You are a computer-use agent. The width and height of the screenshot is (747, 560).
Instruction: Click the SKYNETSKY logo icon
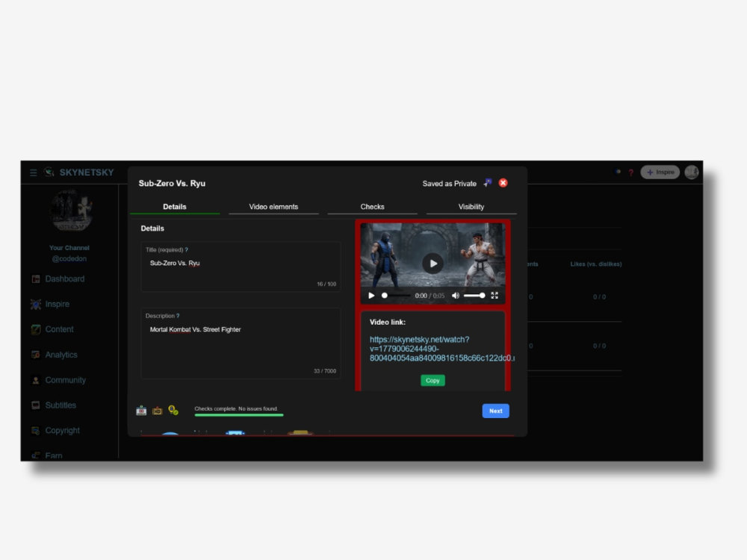49,172
